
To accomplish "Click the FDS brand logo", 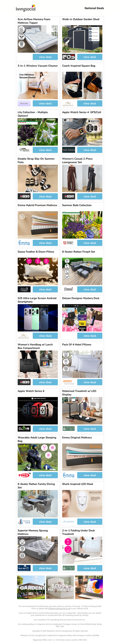I will click(x=68, y=57).
